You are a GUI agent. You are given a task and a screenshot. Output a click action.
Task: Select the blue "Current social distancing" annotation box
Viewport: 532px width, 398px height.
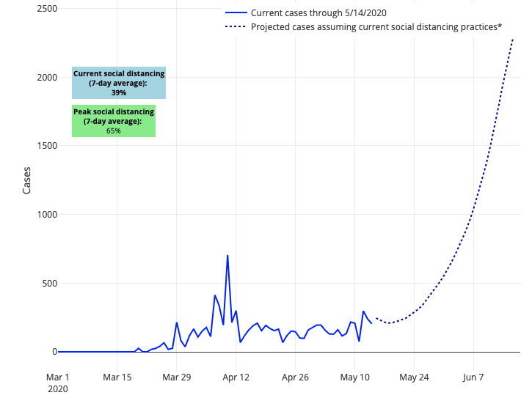point(119,83)
